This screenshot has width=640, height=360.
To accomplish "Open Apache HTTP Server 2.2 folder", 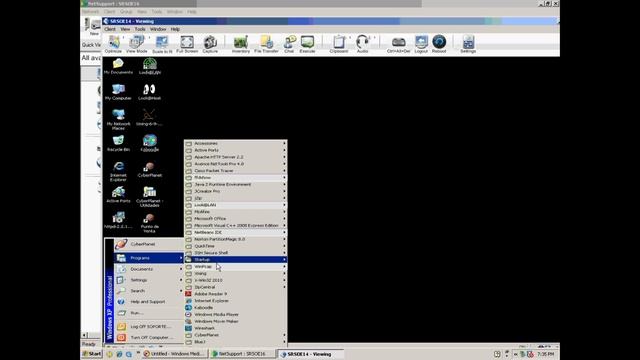I will (236, 157).
